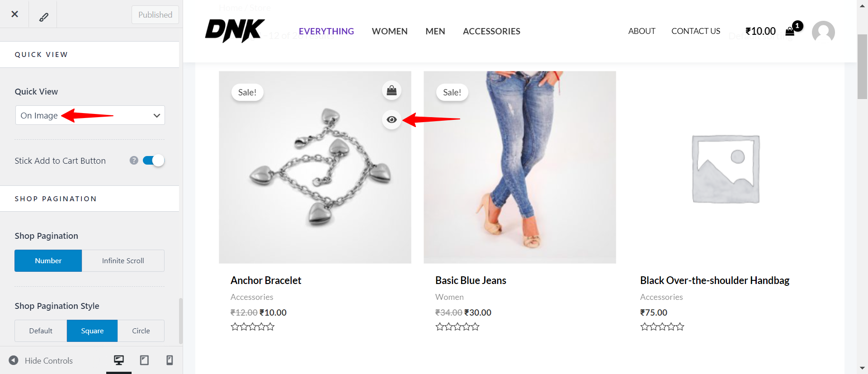Switch to tablet preview mode

coord(144,360)
